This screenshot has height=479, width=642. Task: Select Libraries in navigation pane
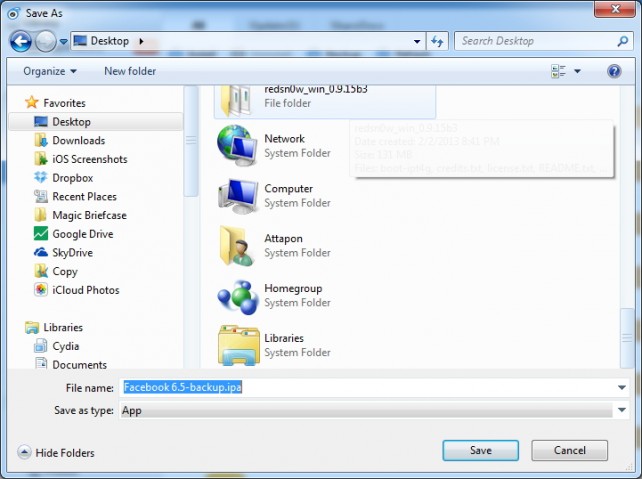63,328
